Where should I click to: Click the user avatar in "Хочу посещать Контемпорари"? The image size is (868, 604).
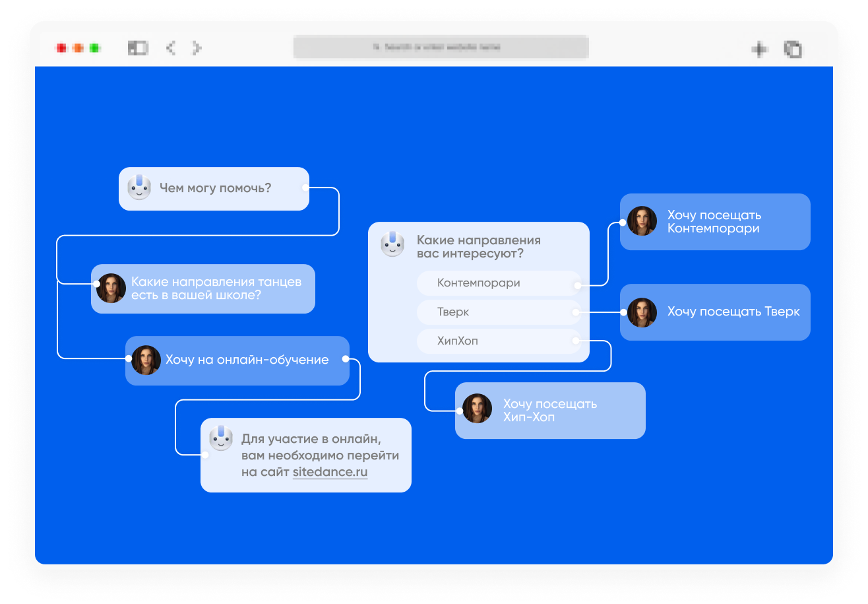pyautogui.click(x=642, y=221)
